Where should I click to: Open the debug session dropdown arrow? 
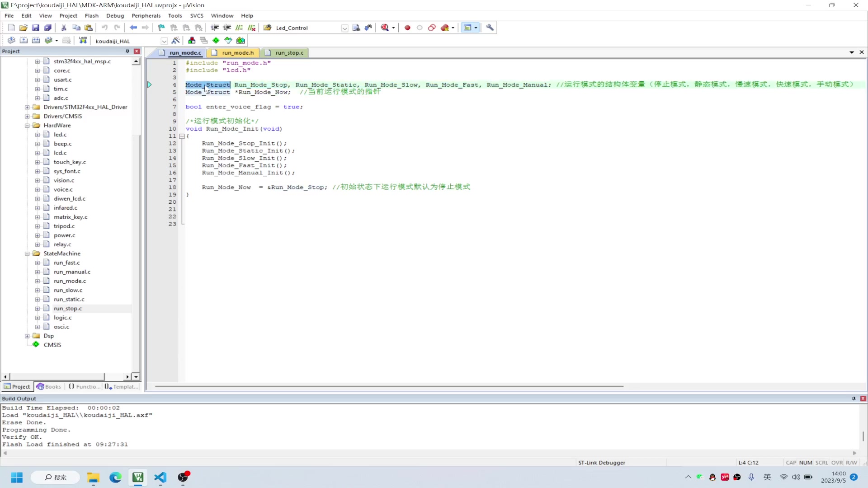(x=393, y=28)
